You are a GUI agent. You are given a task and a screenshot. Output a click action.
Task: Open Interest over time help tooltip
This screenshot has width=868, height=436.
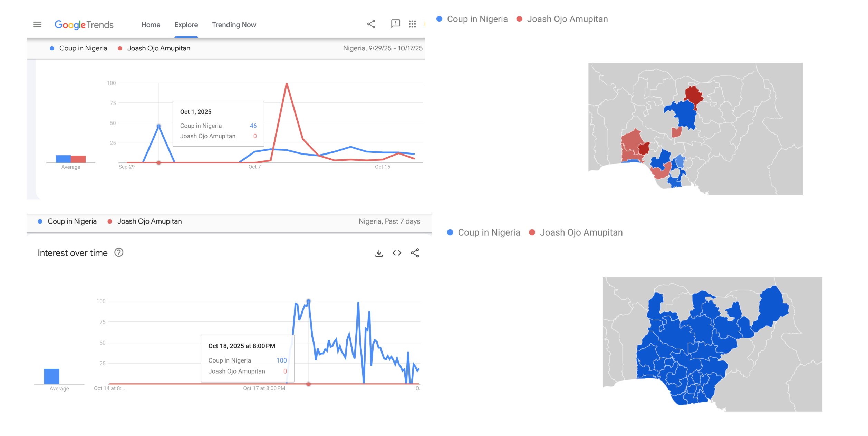click(119, 253)
